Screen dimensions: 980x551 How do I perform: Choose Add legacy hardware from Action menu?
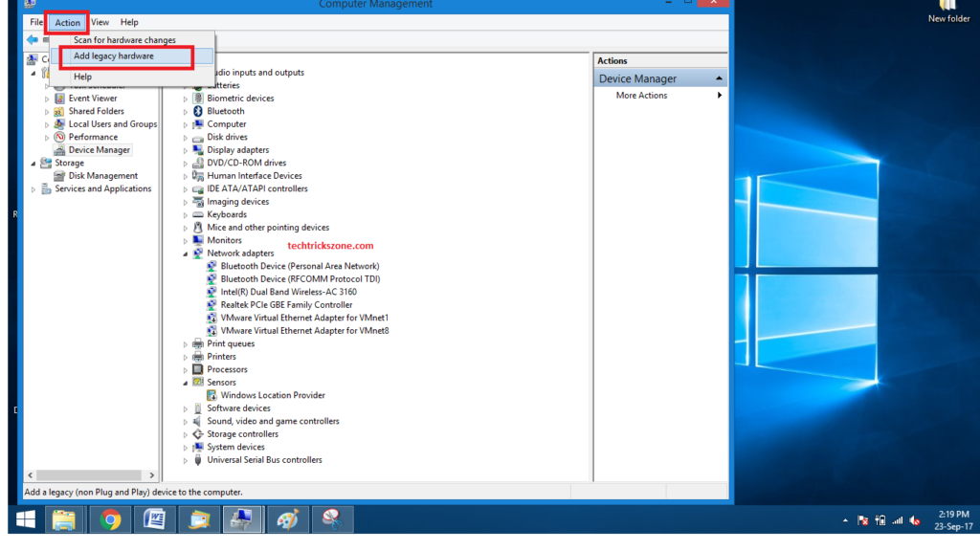(x=114, y=56)
